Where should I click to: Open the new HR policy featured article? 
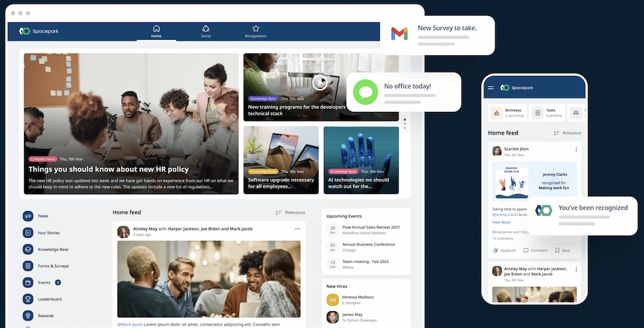click(x=108, y=169)
